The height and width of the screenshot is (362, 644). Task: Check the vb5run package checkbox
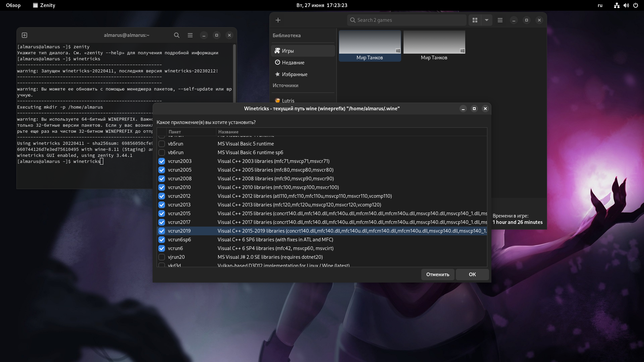click(x=162, y=144)
